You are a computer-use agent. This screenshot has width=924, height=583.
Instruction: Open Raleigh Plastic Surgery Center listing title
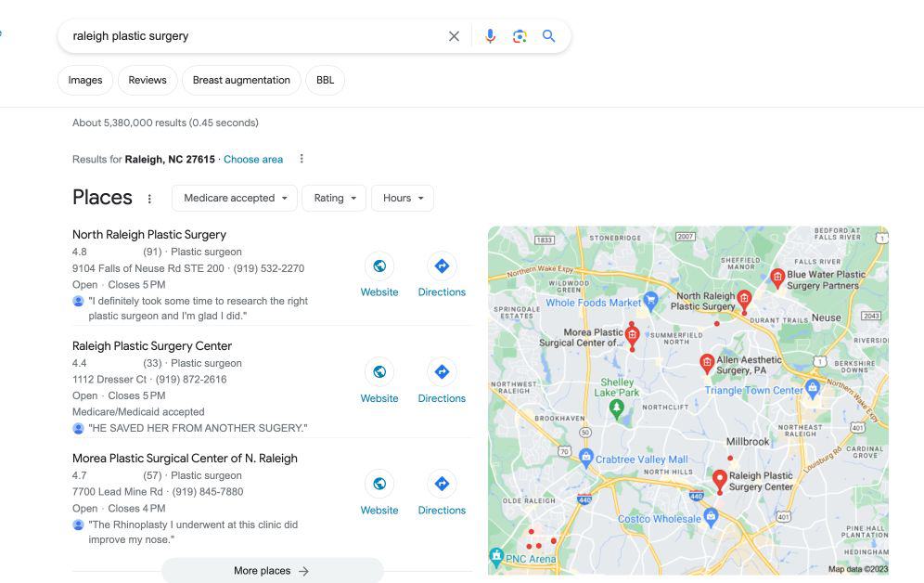pos(152,346)
